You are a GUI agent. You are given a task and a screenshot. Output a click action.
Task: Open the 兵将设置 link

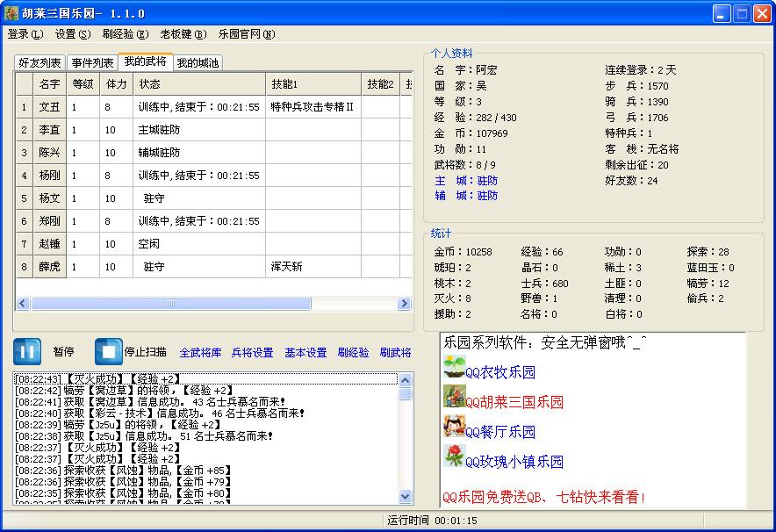pos(252,353)
